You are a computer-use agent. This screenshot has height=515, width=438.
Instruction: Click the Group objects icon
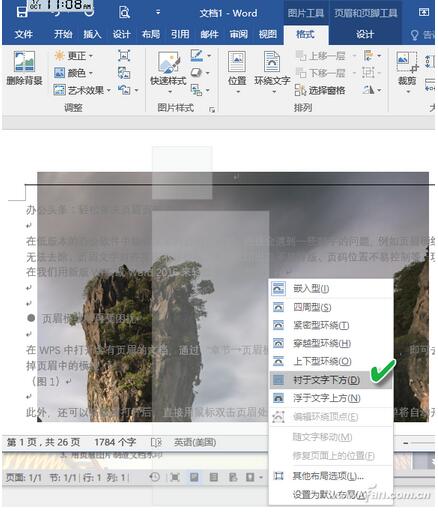(368, 73)
